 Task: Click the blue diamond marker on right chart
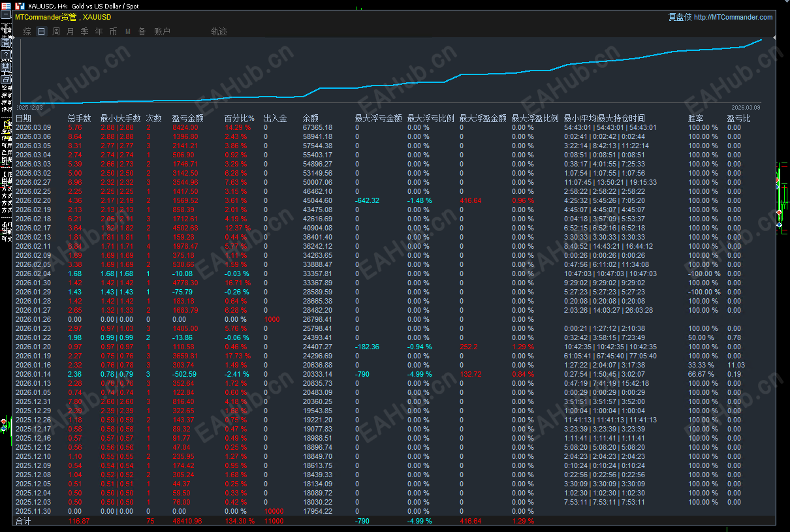(779, 225)
